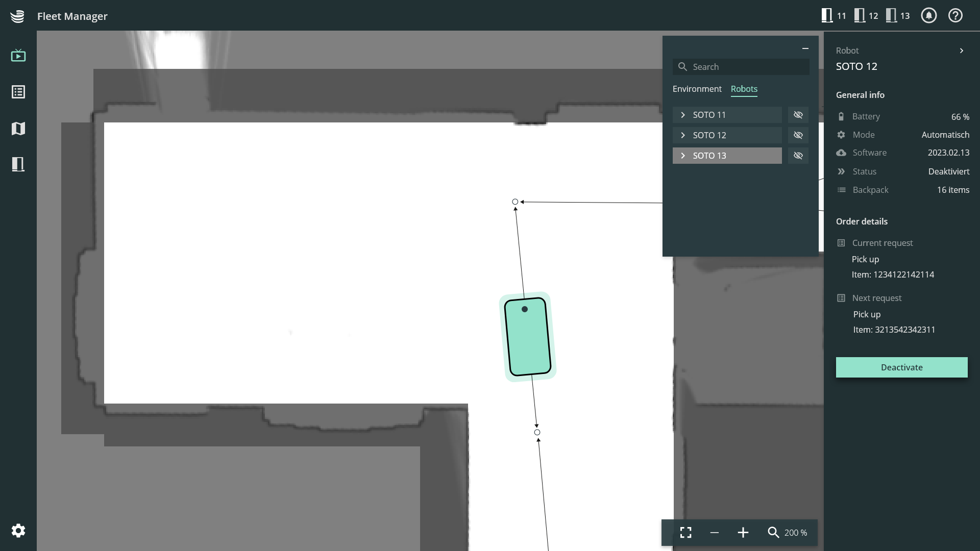
Task: Open the help question mark icon
Action: click(x=955, y=16)
